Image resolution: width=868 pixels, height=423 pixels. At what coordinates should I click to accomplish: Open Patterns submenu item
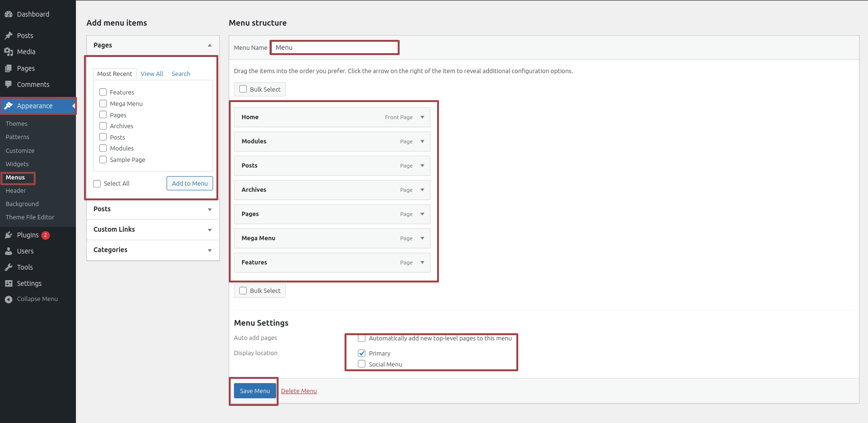(18, 137)
